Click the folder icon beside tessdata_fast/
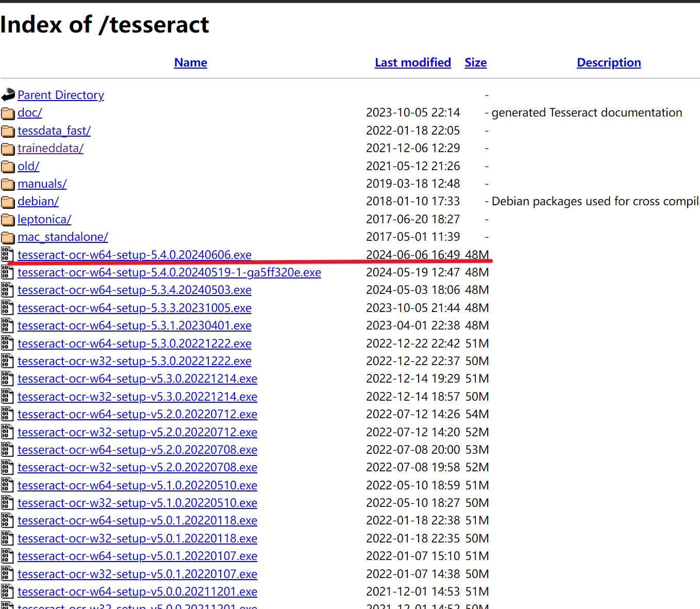The image size is (700, 609). [x=8, y=131]
